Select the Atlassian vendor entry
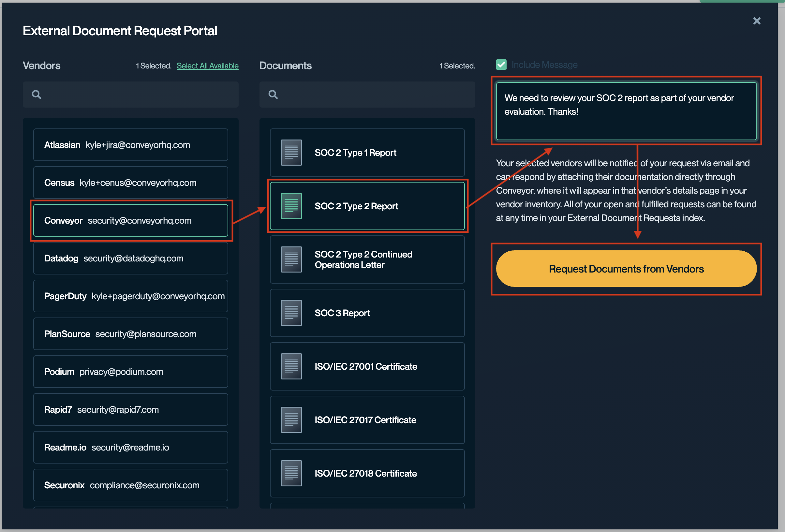The width and height of the screenshot is (785, 532). pyautogui.click(x=131, y=145)
